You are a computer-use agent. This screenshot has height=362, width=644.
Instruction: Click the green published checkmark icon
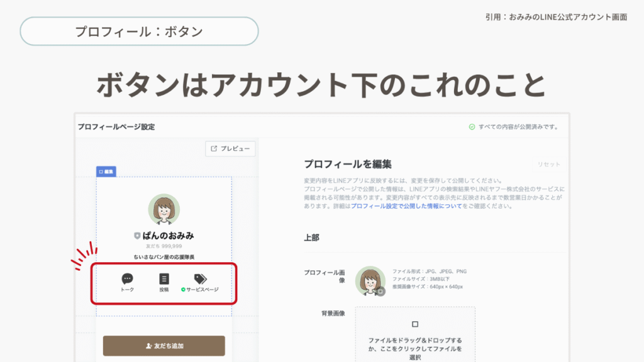tap(472, 127)
